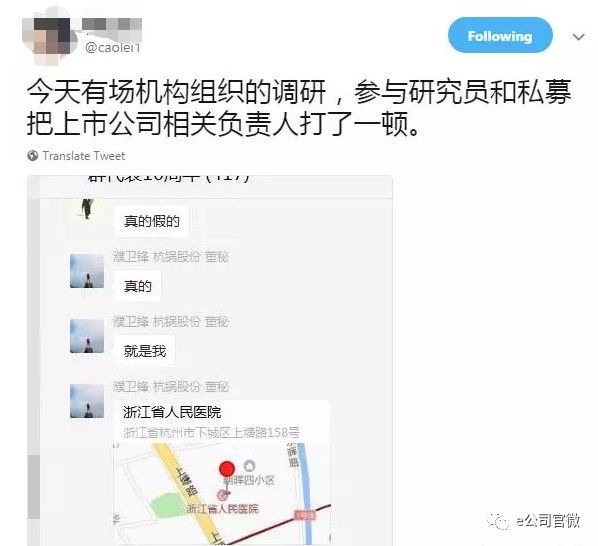This screenshot has width=598, height=546.
Task: Toggle the blue Following button
Action: (x=500, y=36)
